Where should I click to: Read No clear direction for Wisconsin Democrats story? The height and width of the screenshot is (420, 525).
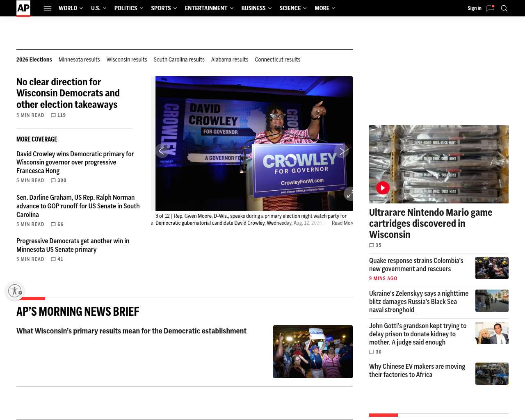(68, 93)
